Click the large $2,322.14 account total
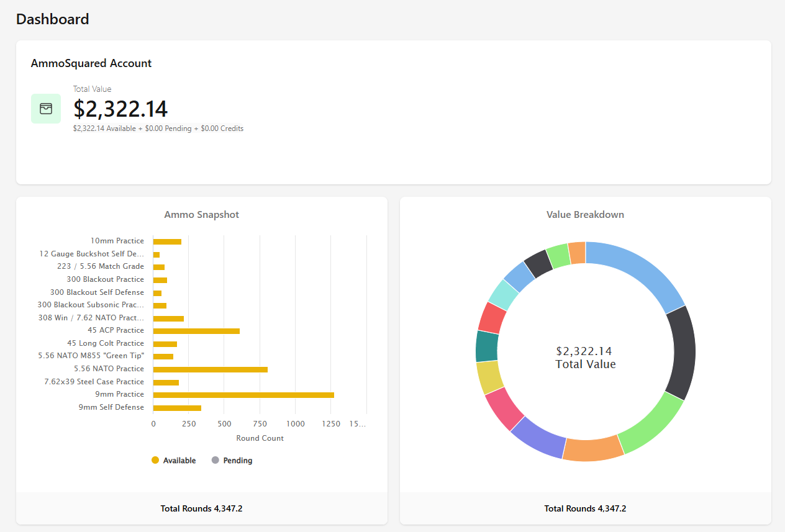The image size is (785, 532). (x=120, y=109)
